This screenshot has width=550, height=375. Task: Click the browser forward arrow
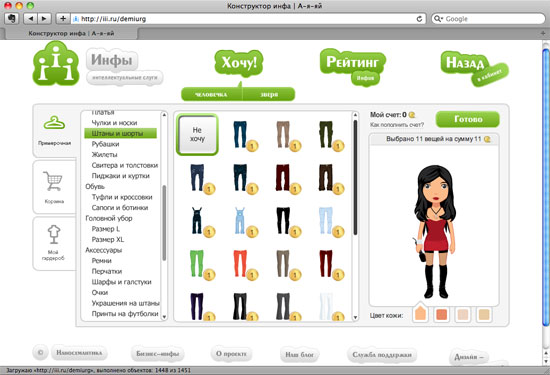[x=44, y=19]
